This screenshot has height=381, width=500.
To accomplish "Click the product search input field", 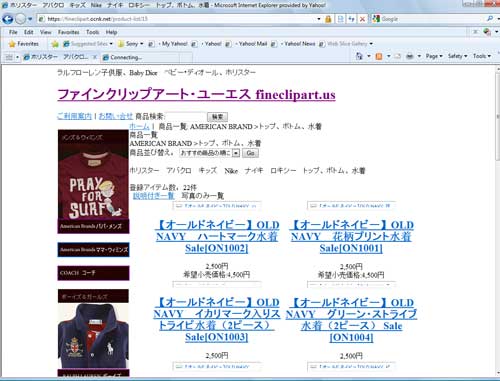I will (186, 117).
